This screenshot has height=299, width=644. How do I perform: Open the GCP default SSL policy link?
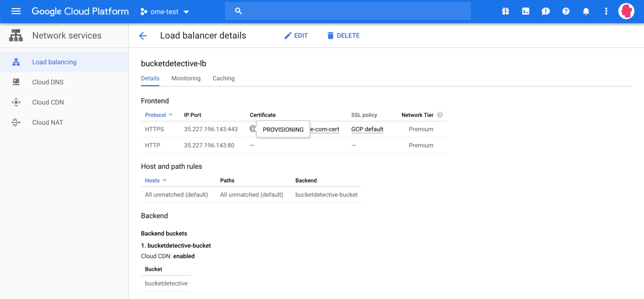367,129
